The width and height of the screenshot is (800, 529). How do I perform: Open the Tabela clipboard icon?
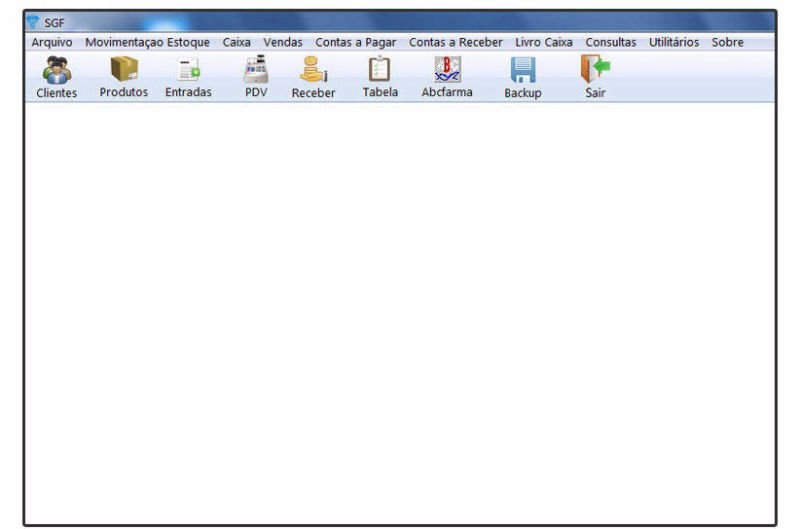[x=380, y=70]
